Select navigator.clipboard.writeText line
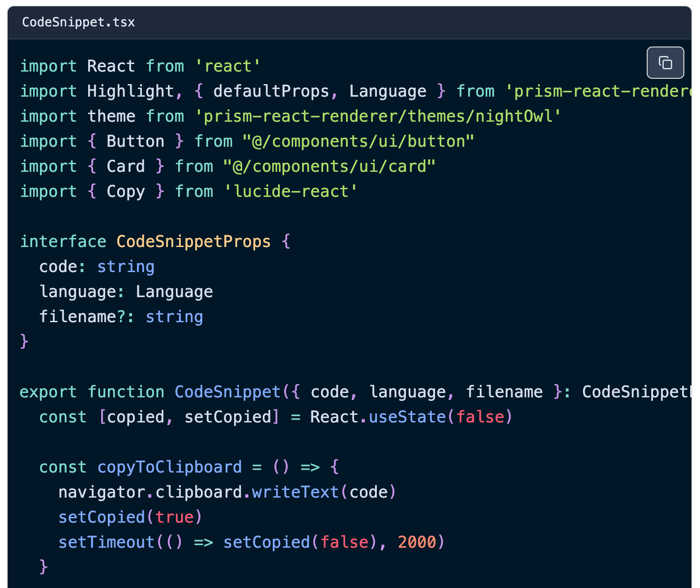 pos(227,492)
